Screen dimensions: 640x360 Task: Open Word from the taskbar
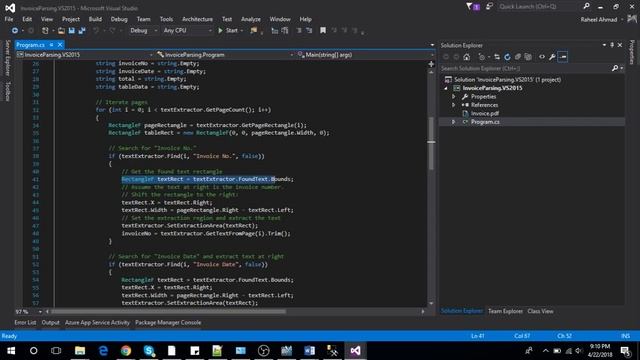pos(309,351)
